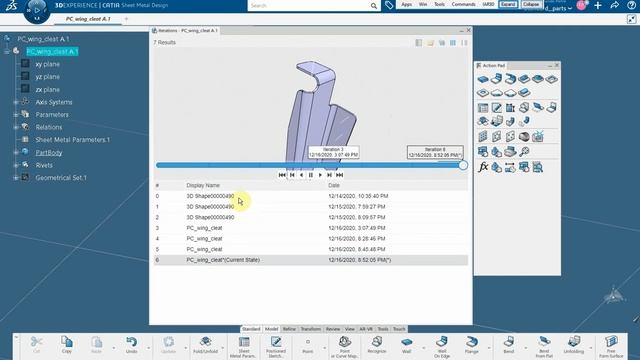This screenshot has height=360, width=640.
Task: Click the Fold/Unfold tool
Action: point(205,344)
